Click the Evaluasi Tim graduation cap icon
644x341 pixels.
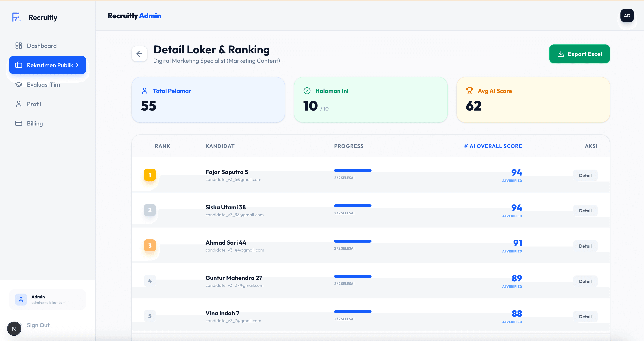click(19, 84)
